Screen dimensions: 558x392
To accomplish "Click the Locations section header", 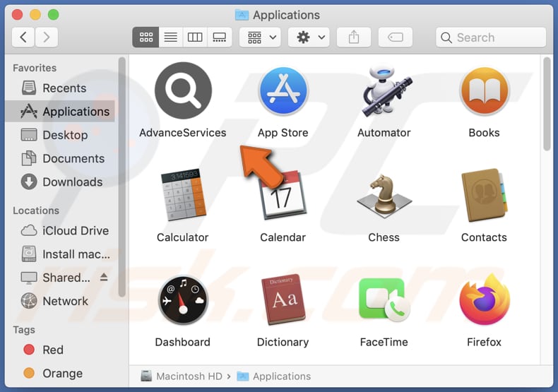I will click(x=36, y=210).
